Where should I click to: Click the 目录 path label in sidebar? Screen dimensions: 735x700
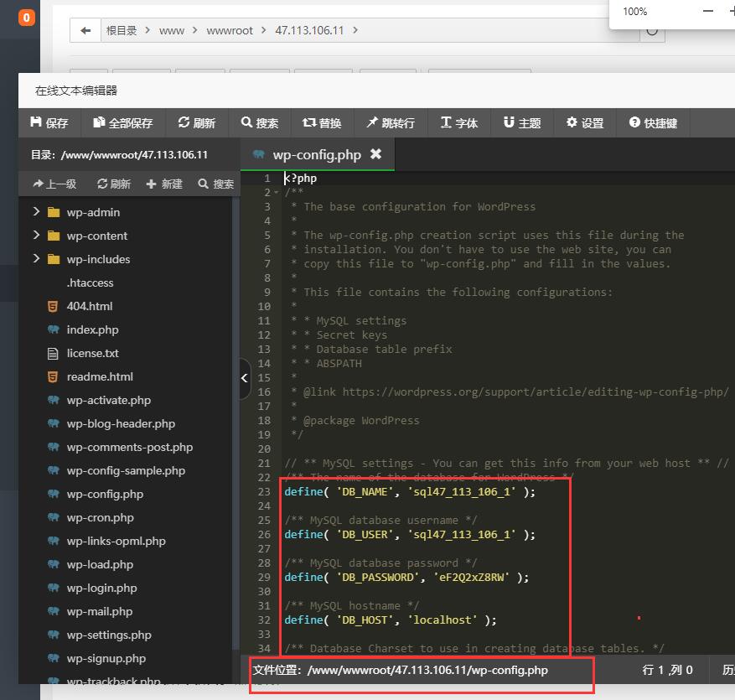(x=119, y=155)
